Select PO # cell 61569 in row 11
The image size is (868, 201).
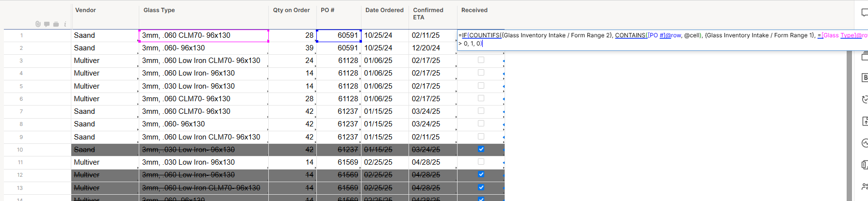click(339, 162)
